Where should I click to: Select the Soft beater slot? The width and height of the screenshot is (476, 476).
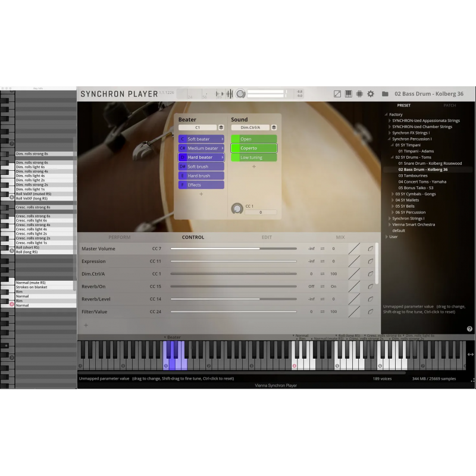point(201,139)
